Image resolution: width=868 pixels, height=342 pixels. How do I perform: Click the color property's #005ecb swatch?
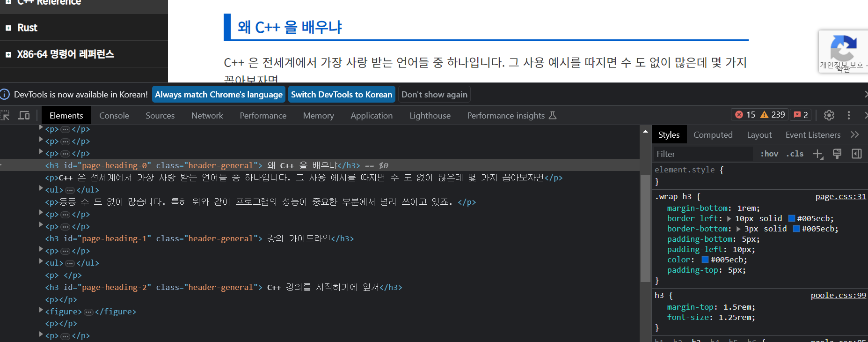pyautogui.click(x=705, y=260)
